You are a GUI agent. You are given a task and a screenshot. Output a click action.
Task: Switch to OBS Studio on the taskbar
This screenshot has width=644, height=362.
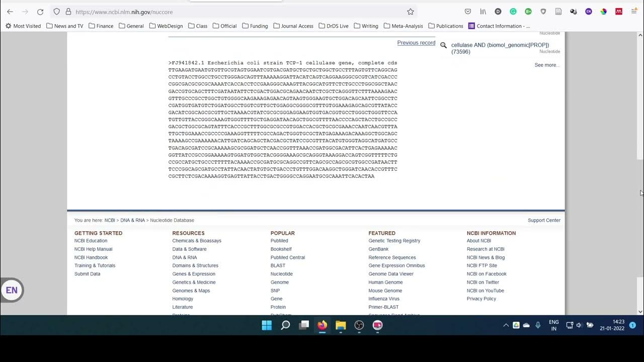point(359,325)
